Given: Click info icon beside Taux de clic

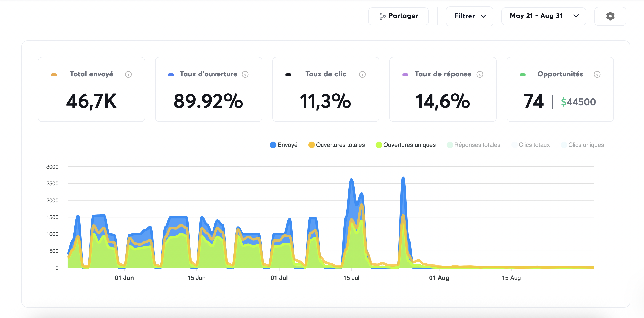Looking at the screenshot, I should point(362,74).
